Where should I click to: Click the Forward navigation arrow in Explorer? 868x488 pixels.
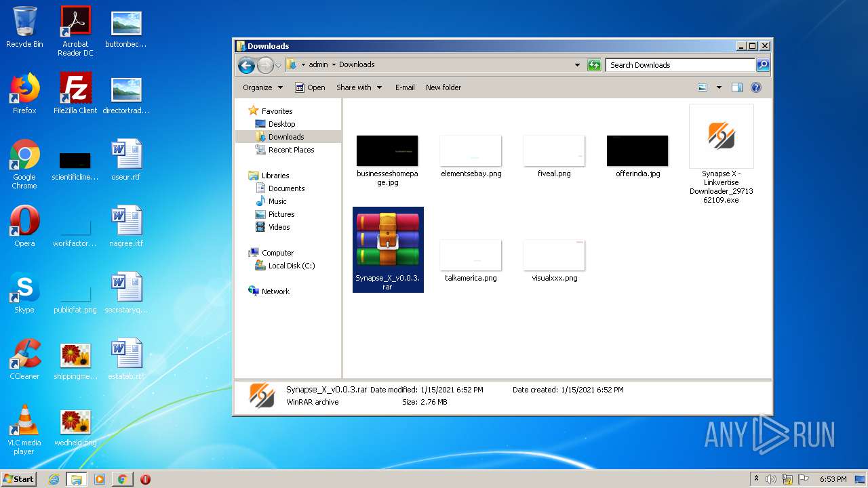265,65
